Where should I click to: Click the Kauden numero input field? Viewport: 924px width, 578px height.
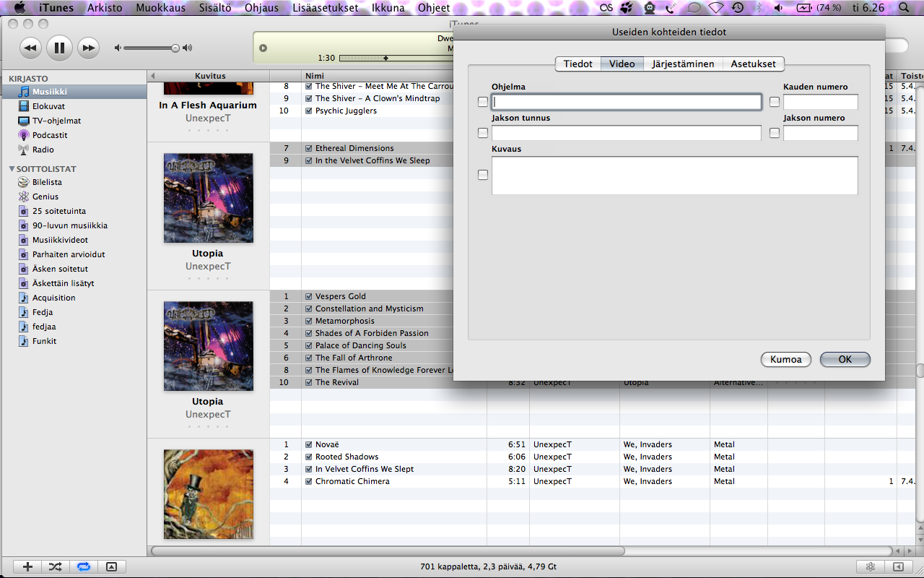pyautogui.click(x=821, y=102)
